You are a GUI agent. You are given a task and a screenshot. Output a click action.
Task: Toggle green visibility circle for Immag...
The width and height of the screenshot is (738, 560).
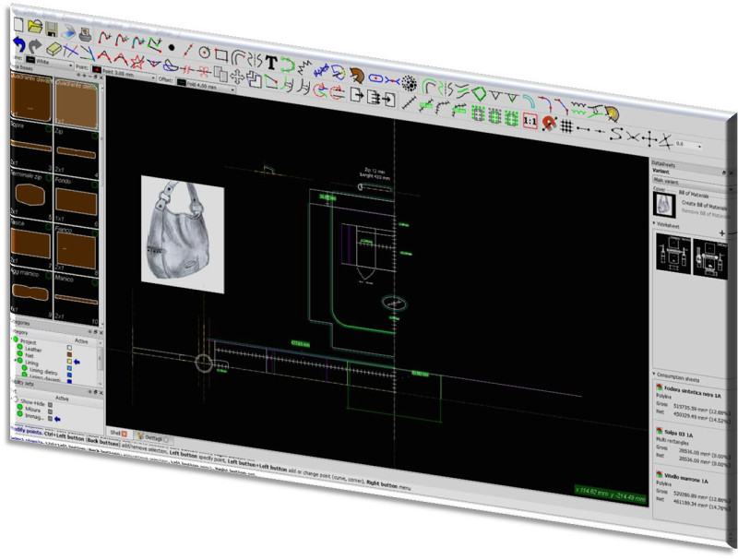point(20,414)
